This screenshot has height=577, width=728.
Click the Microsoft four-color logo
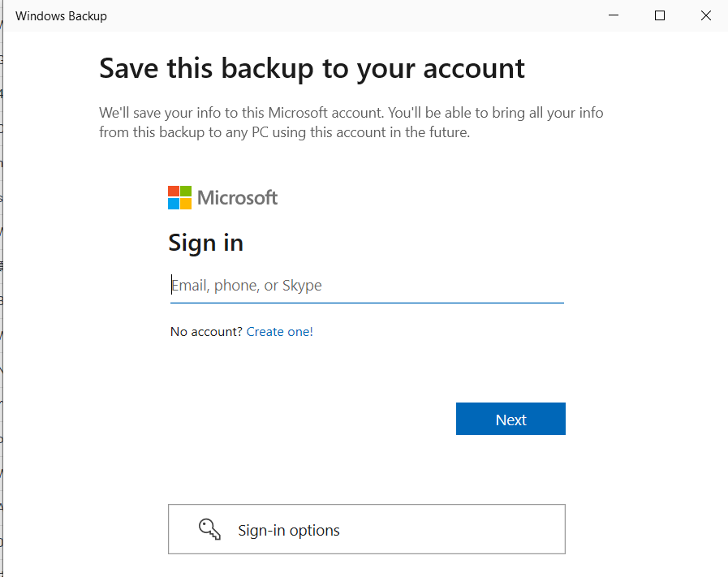(179, 198)
